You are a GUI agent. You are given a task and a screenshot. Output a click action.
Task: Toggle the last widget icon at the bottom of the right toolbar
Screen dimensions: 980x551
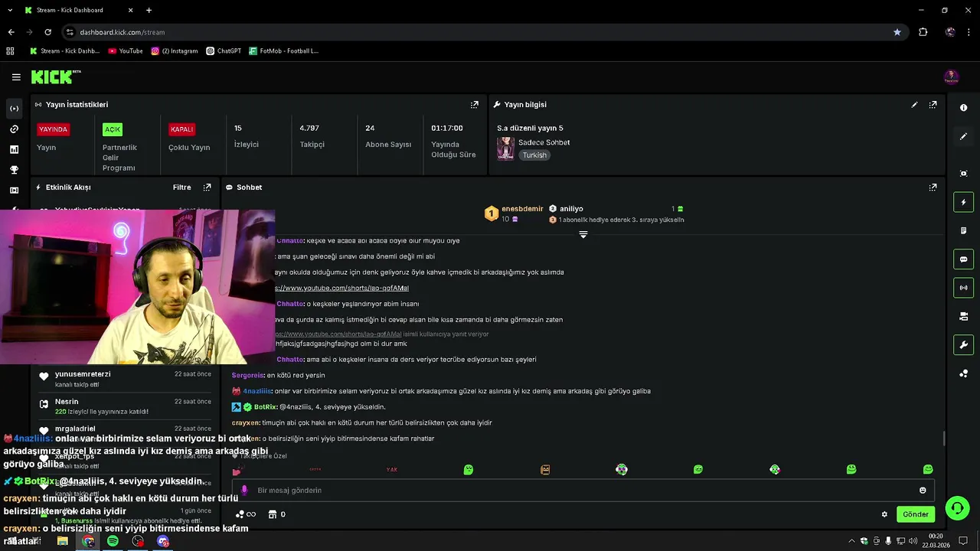[964, 373]
